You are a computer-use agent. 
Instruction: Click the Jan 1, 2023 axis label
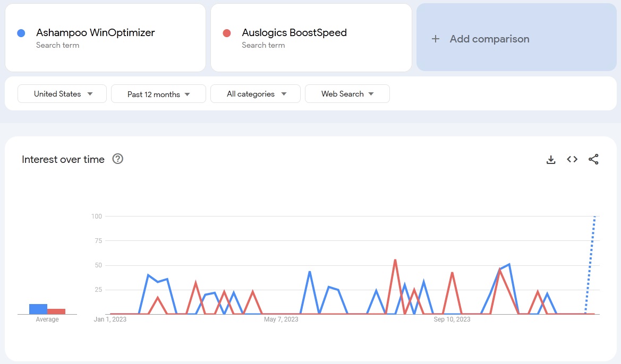click(110, 319)
